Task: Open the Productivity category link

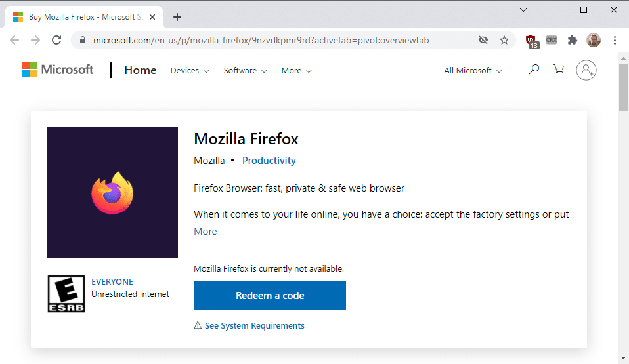Action: pyautogui.click(x=269, y=161)
